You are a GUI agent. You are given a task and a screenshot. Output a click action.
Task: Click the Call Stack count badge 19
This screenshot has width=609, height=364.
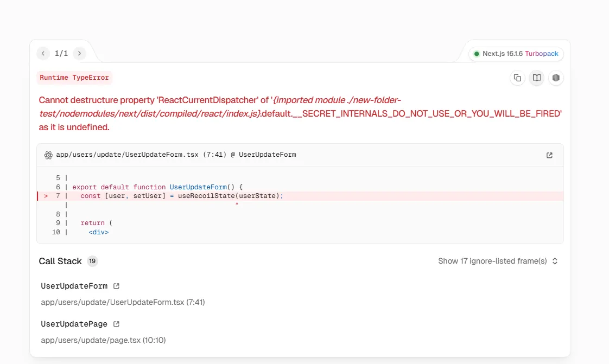tap(92, 261)
